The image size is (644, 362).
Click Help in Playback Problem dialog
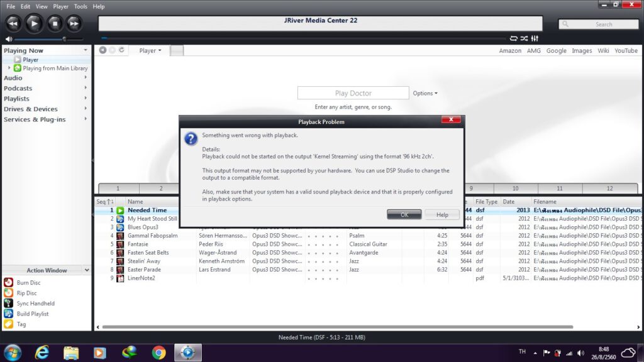[442, 215]
